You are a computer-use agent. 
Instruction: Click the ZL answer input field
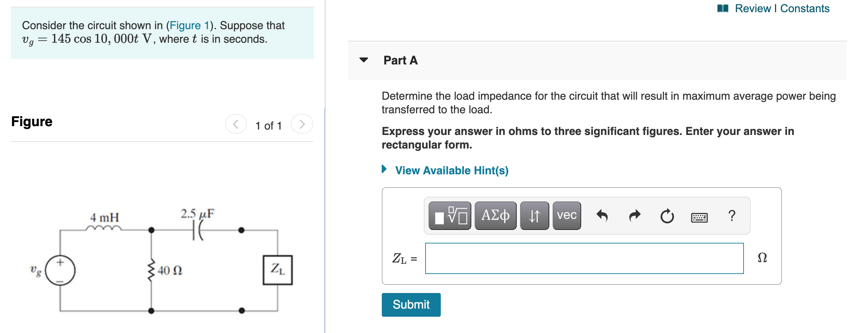(x=584, y=258)
